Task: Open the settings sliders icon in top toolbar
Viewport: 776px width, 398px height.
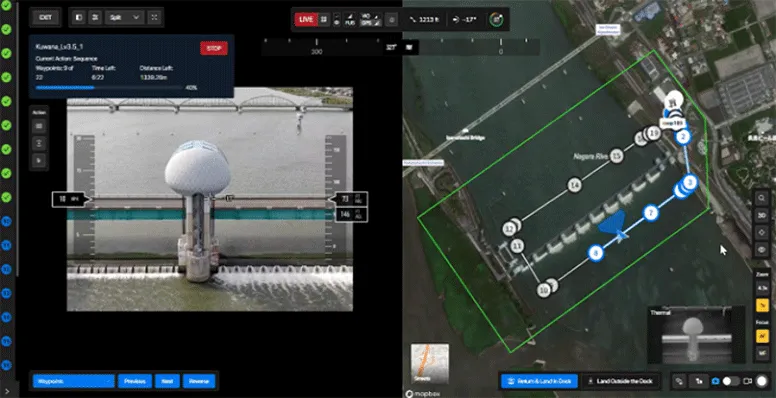Action: [x=94, y=17]
